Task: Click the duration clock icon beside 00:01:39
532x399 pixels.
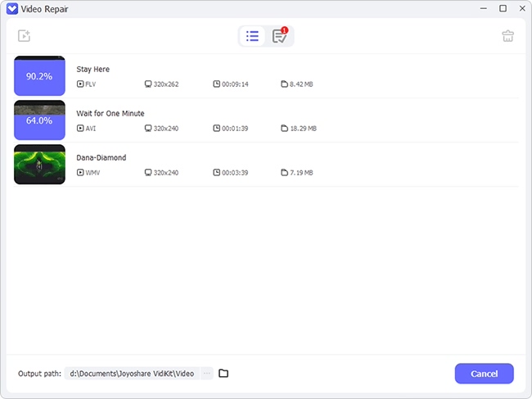Action: pyautogui.click(x=216, y=128)
